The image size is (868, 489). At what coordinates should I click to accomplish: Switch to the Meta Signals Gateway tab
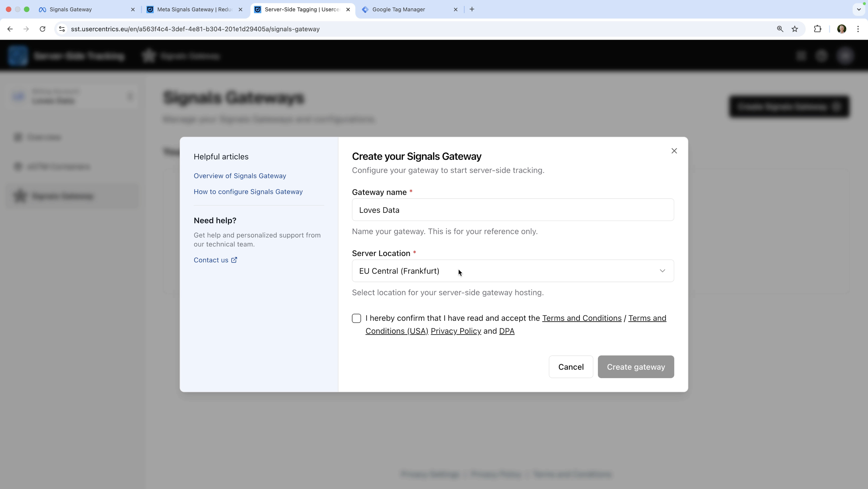pyautogui.click(x=194, y=9)
